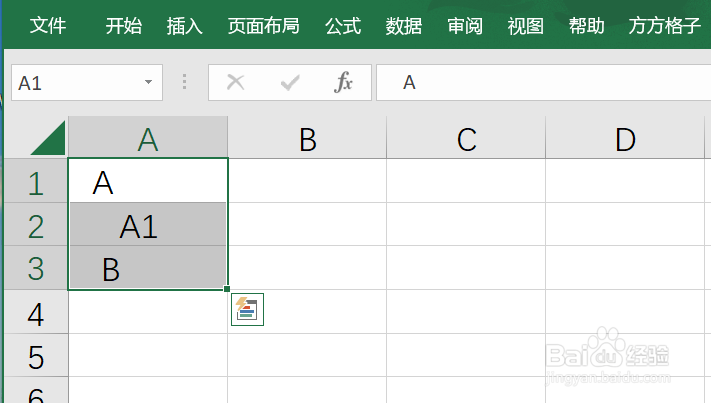
Task: Select column B header
Action: coord(307,140)
